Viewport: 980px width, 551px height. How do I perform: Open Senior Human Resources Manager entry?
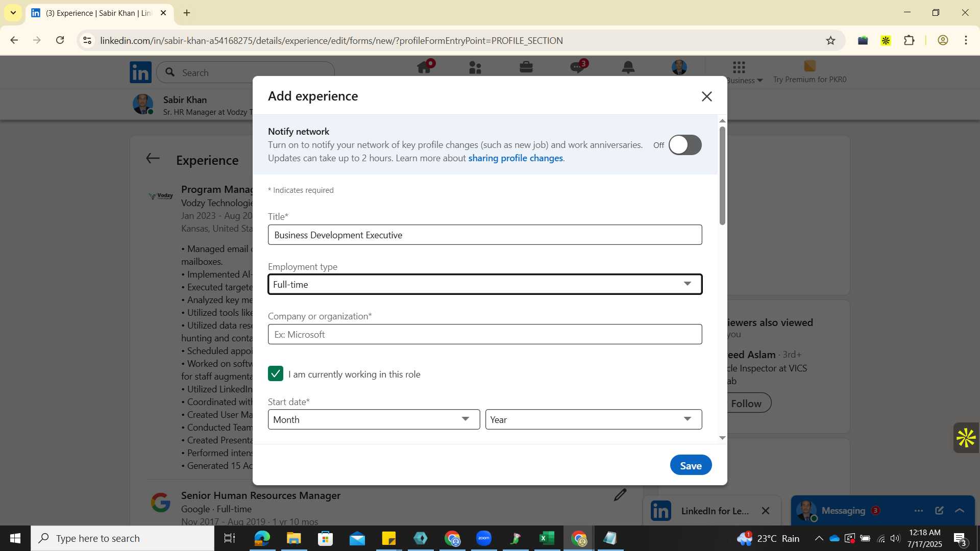click(260, 495)
